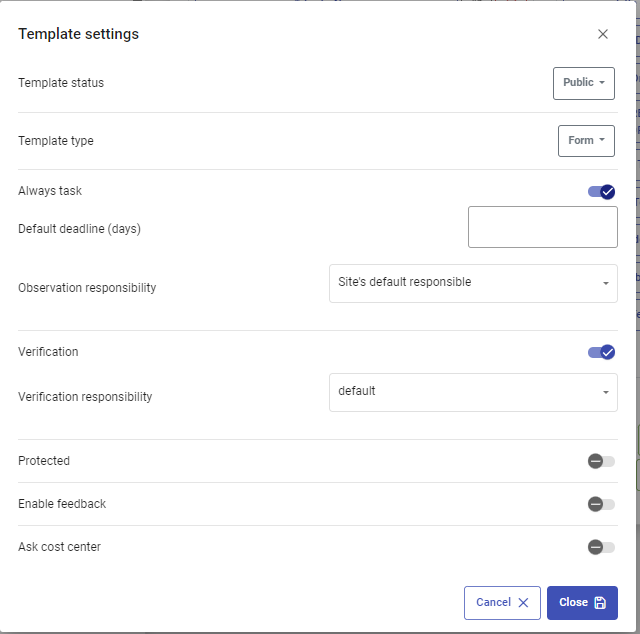Click the caret arrow beside Public
Screen dimensions: 640x634
[602, 82]
